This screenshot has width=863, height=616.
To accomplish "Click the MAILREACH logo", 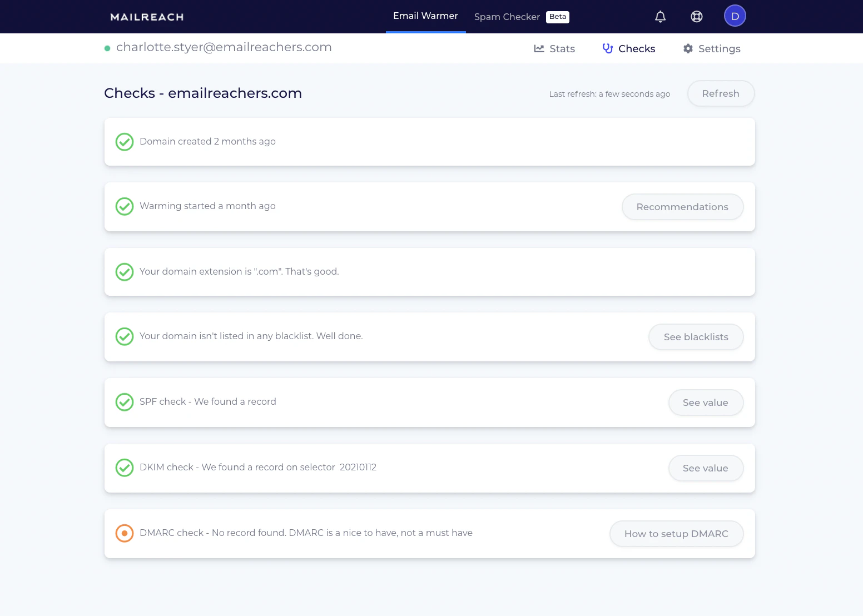I will 146,17.
